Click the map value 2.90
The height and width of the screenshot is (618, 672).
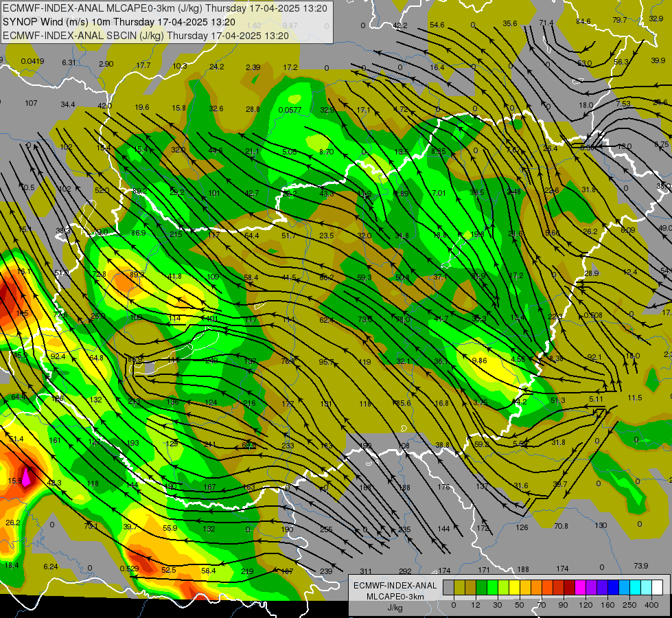(x=106, y=64)
